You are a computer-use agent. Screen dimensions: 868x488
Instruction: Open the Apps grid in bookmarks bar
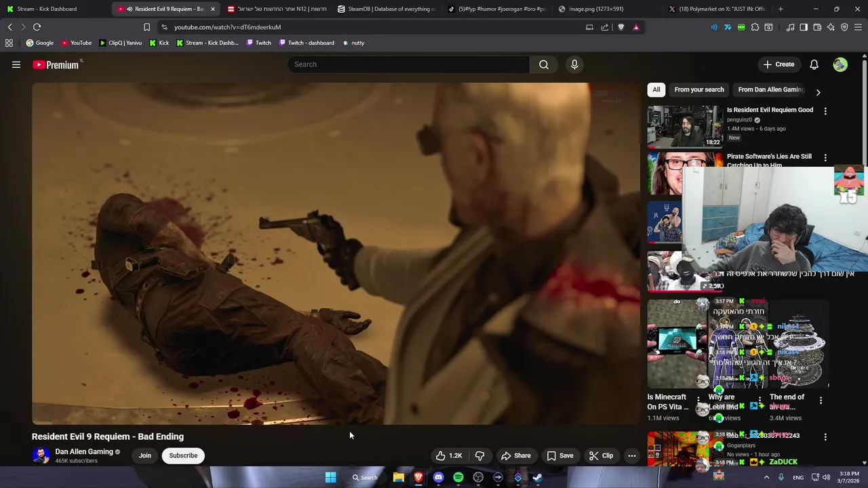(x=9, y=43)
